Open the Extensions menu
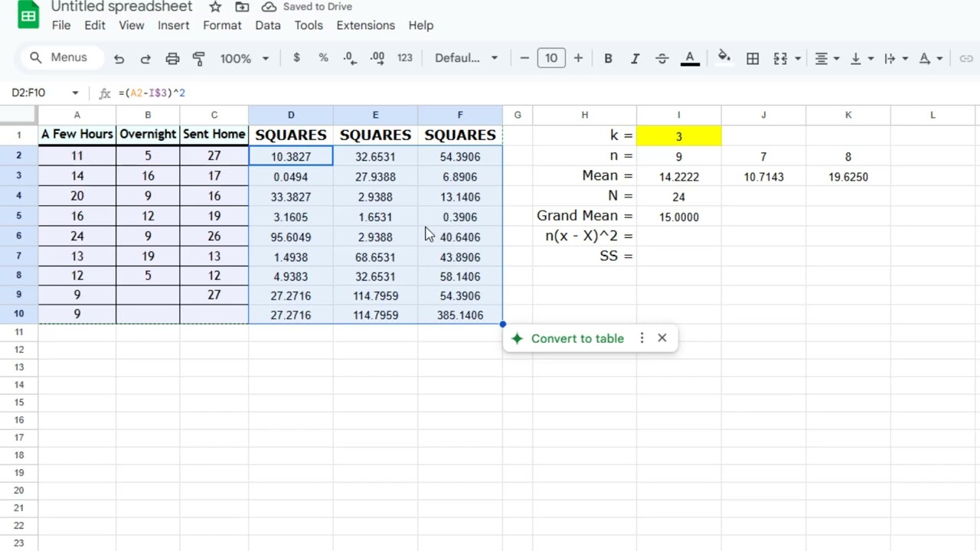The width and height of the screenshot is (980, 551). [x=366, y=25]
